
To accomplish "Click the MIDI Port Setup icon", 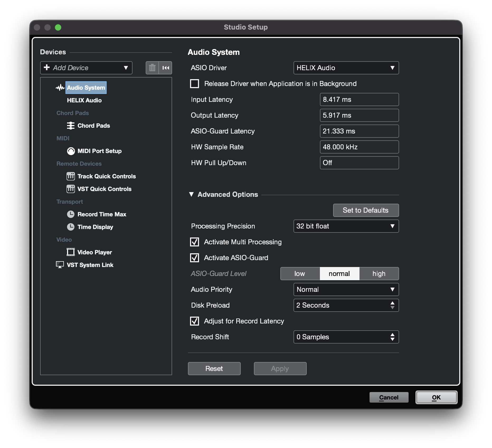I will pyautogui.click(x=71, y=151).
